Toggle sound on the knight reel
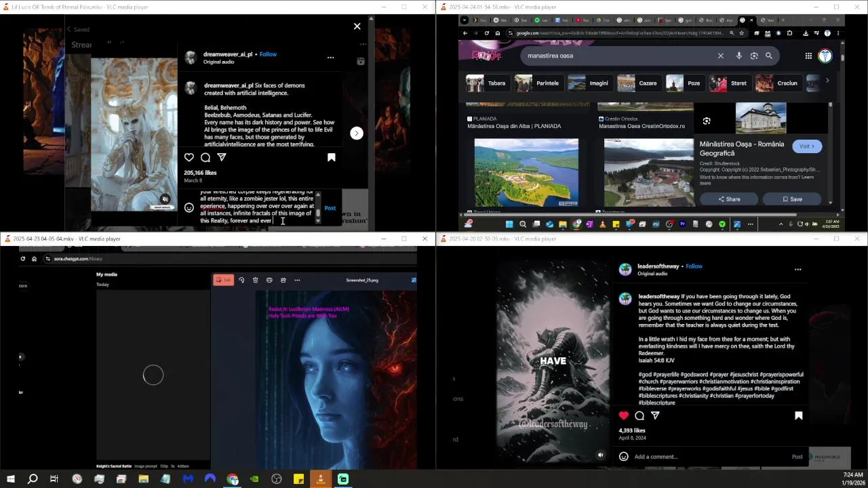This screenshot has height=488, width=868. tap(600, 455)
